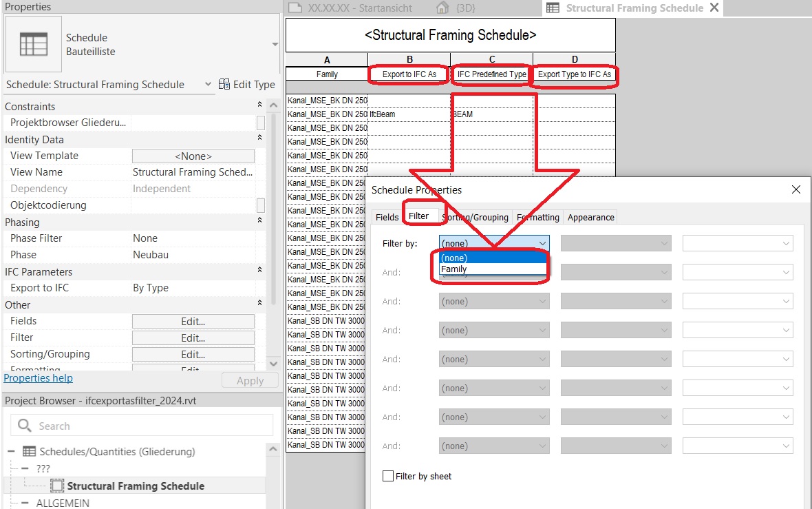Click the Edit Type icon in Properties

click(x=224, y=84)
